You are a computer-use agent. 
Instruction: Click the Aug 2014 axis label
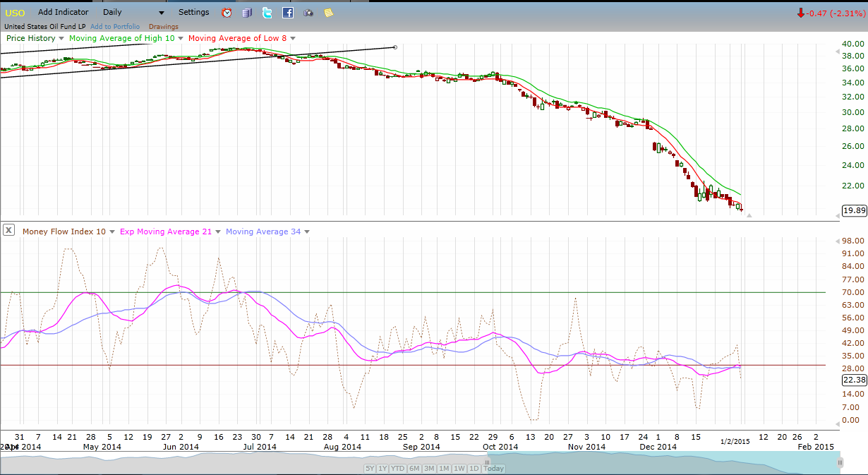click(x=342, y=447)
